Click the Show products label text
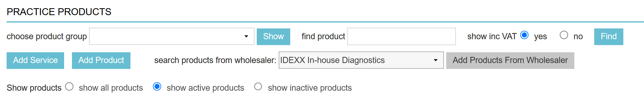This screenshot has width=644, height=103. coord(34,88)
